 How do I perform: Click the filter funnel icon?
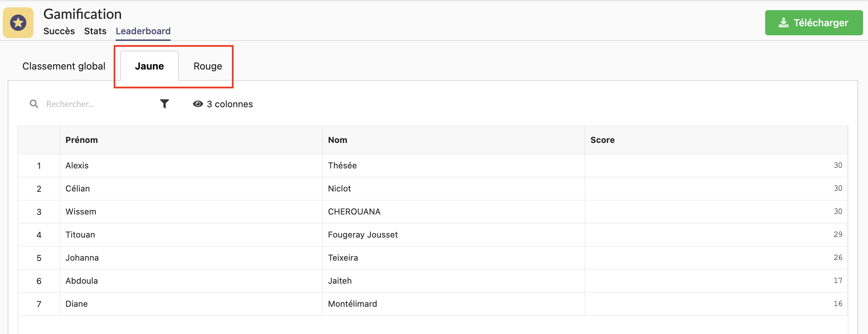tap(164, 104)
